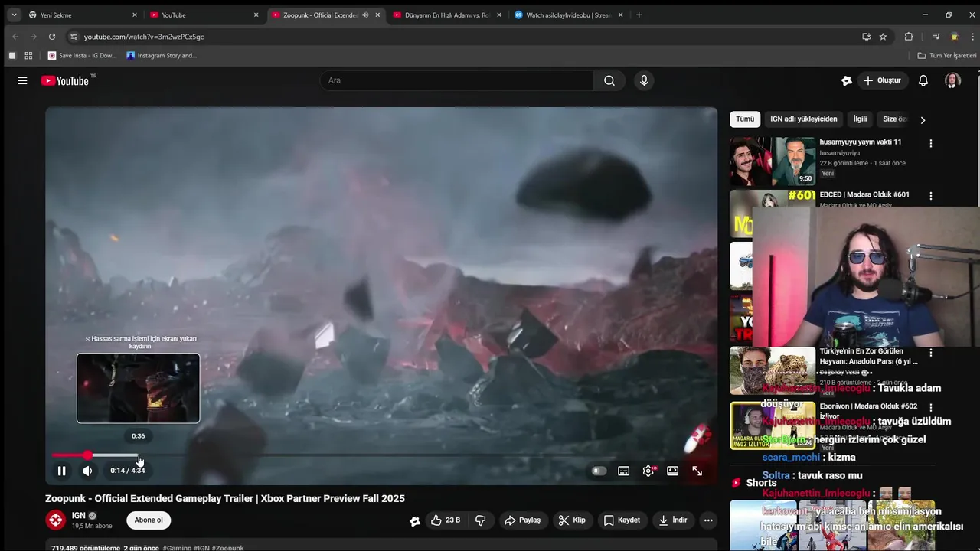Image resolution: width=980 pixels, height=551 pixels.
Task: Open the Anadolu Parsı video thumbnail
Action: point(773,371)
